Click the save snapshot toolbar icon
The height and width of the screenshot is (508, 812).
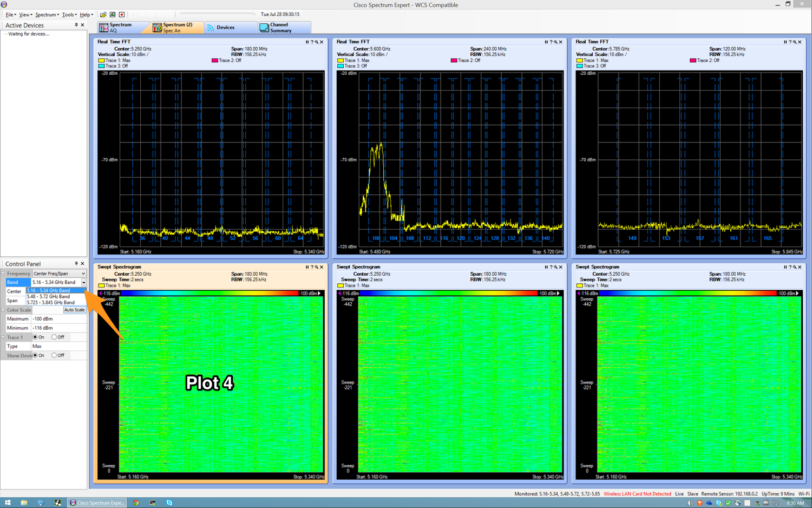pyautogui.click(x=112, y=15)
